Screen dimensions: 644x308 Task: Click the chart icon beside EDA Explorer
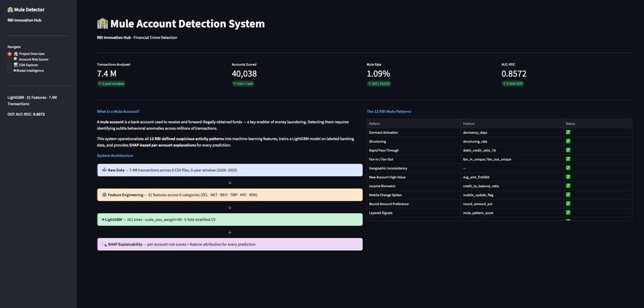point(16,65)
